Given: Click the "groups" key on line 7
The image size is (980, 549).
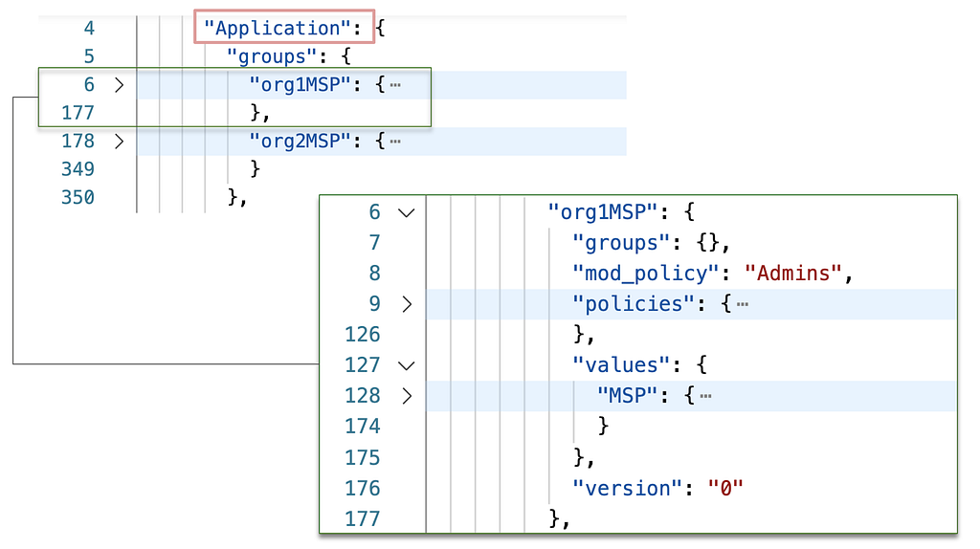Looking at the screenshot, I should [620, 243].
